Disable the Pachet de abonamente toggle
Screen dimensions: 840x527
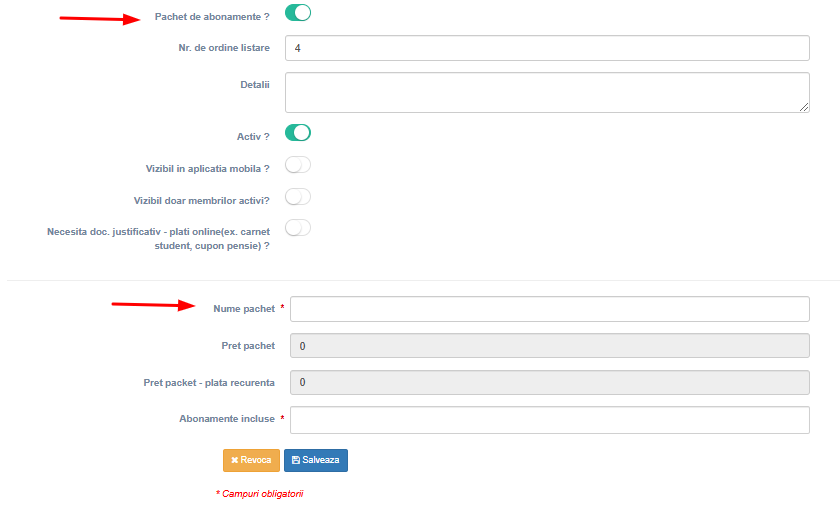click(x=298, y=13)
